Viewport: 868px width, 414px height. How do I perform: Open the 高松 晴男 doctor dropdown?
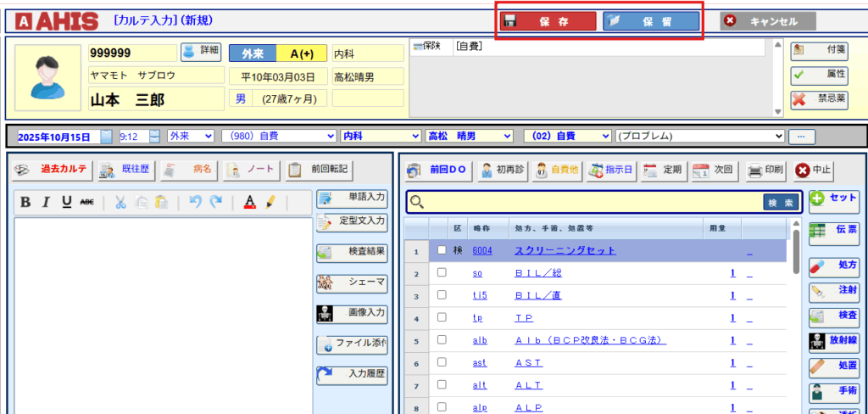[469, 136]
